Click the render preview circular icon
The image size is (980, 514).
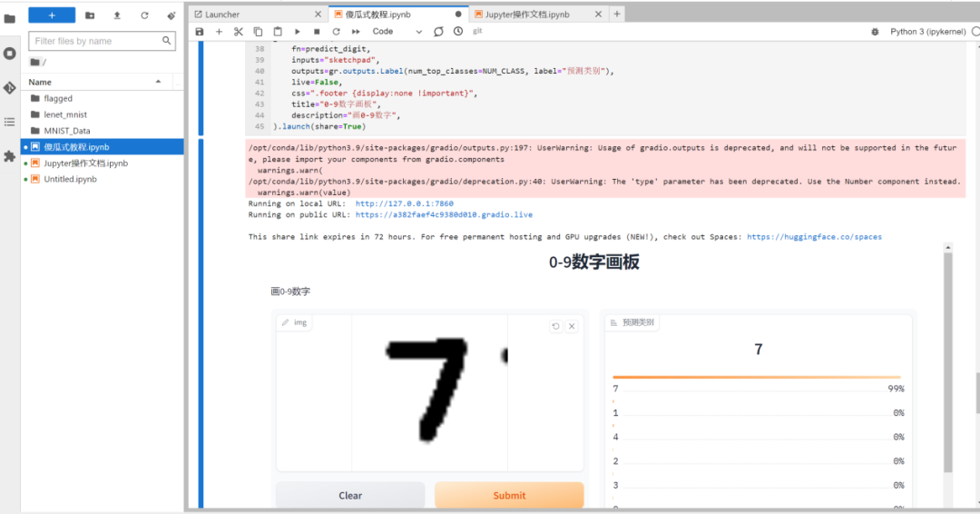click(439, 31)
